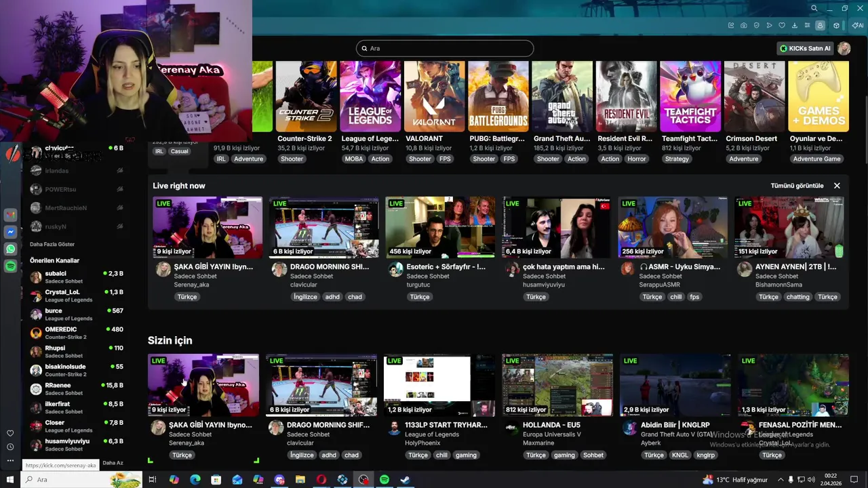Open Spotify from the taskbar
This screenshot has height=488, width=868.
[384, 480]
